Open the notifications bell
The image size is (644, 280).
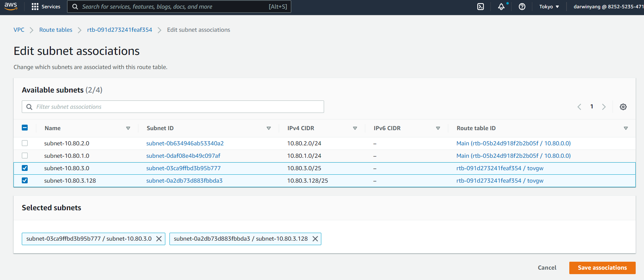501,7
